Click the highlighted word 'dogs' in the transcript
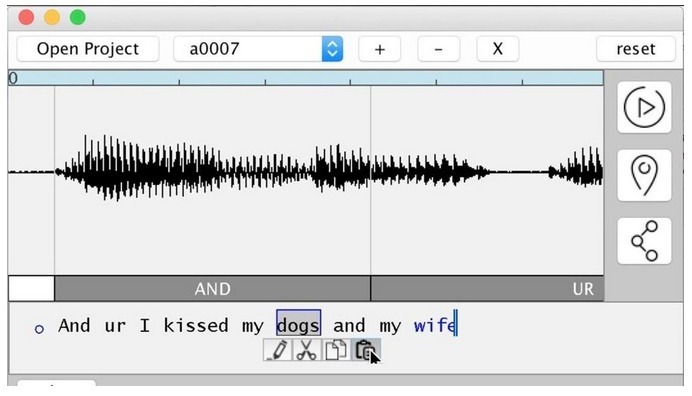The height and width of the screenshot is (396, 692). pyautogui.click(x=298, y=325)
